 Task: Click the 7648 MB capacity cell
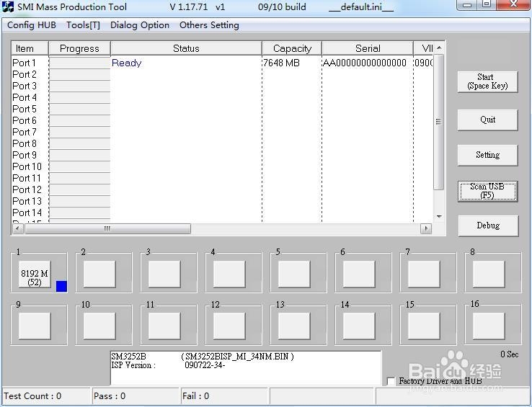[x=281, y=63]
